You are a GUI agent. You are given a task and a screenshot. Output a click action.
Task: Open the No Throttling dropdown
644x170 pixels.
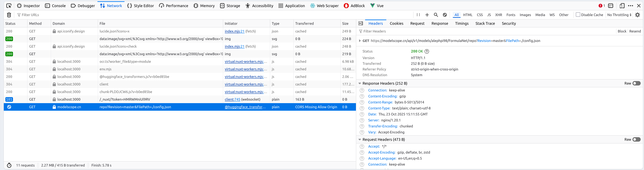pos(619,15)
